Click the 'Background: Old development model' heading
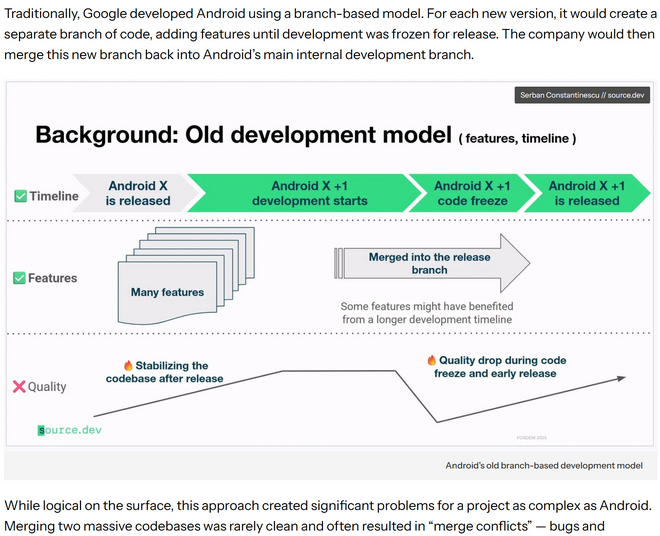The image size is (660, 536). [243, 135]
